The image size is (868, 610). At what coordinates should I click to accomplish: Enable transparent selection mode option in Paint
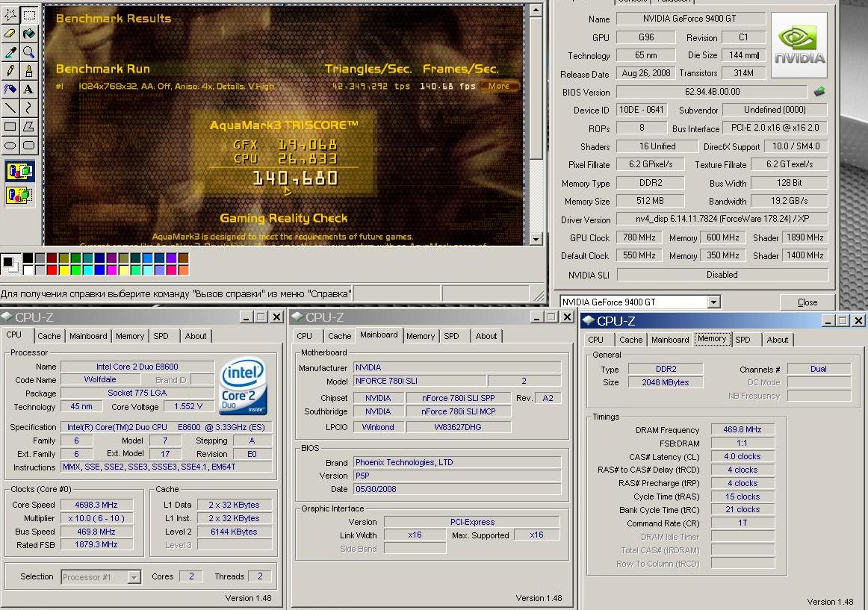coord(19,195)
